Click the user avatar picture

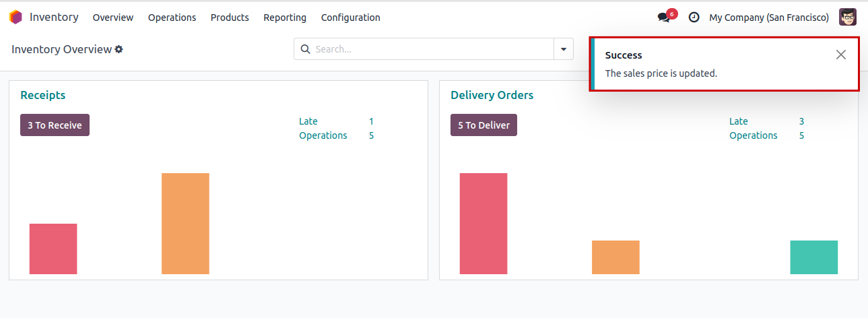[847, 18]
